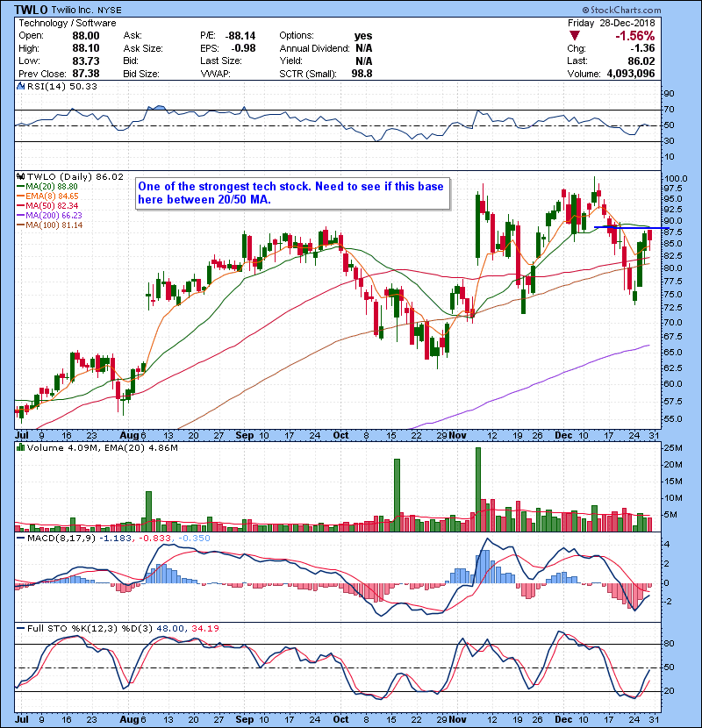Click the stochastic %D value 34.19

205,629
